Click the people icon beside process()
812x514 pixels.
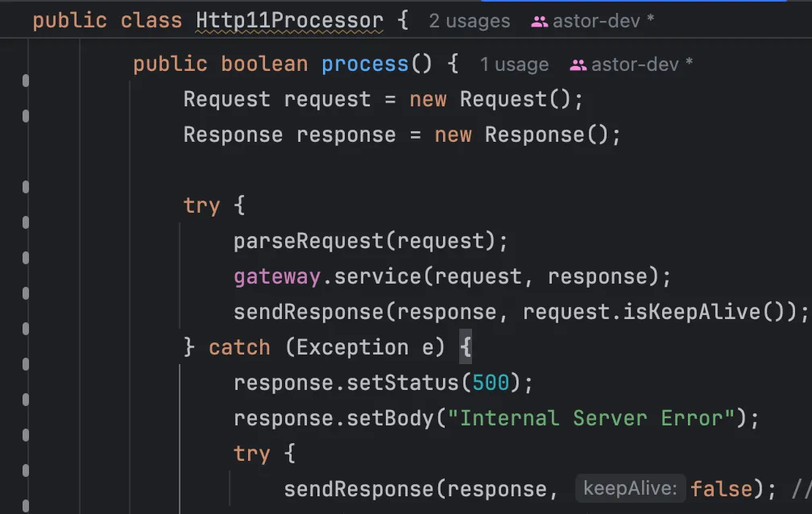point(578,65)
